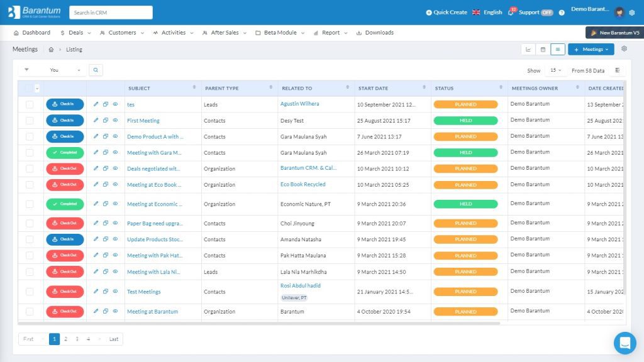Click HELD status badge for 'First Meeting'
This screenshot has width=644, height=362.
(466, 121)
